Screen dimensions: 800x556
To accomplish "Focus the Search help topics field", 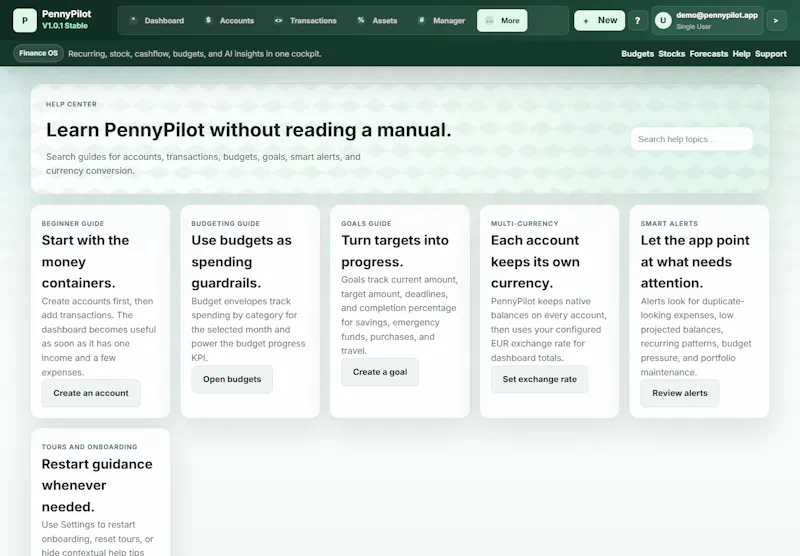I will pyautogui.click(x=691, y=139).
